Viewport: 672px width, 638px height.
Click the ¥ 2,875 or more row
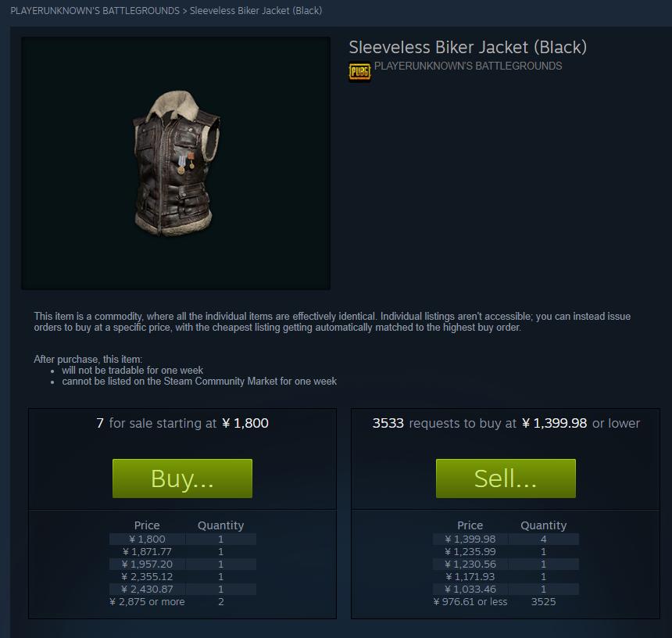coord(183,601)
